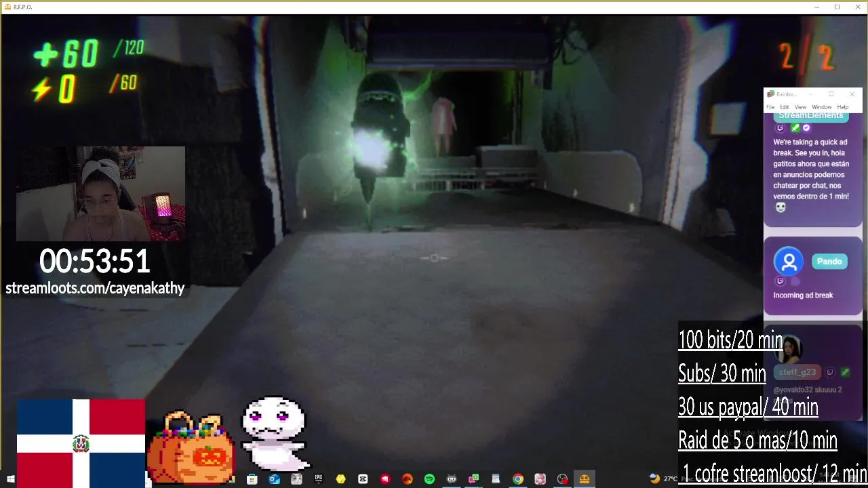Click the 'Raid de 5 o mas/10 min' line
This screenshot has height=488, width=868.
coord(757,440)
